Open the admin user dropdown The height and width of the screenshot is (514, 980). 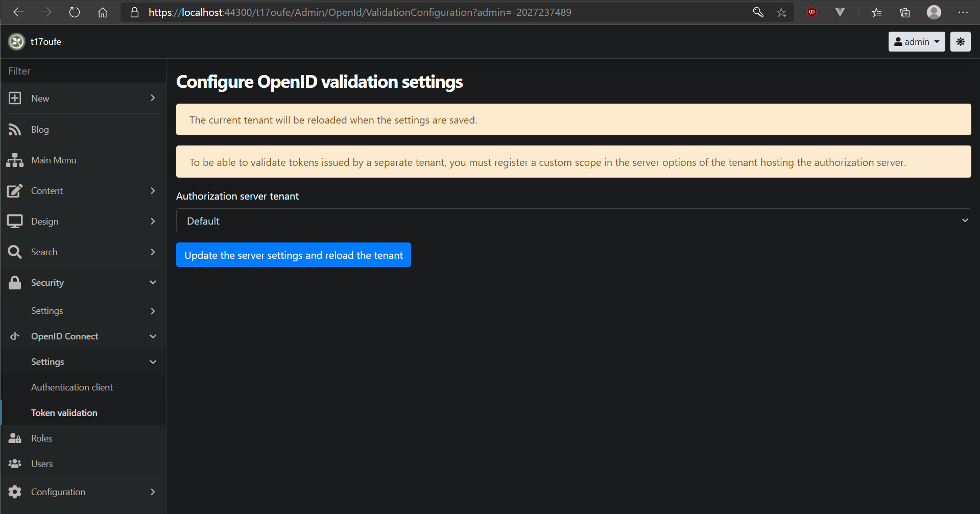pos(916,41)
